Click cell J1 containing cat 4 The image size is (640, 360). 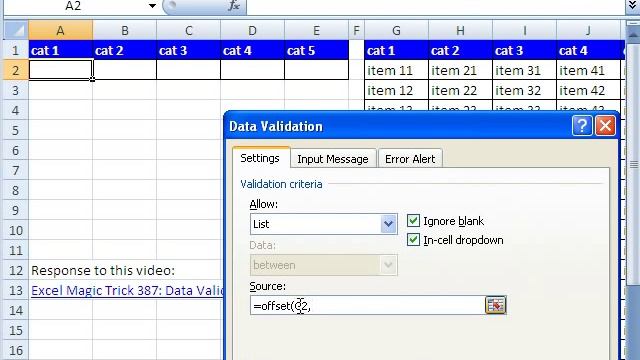click(x=588, y=50)
